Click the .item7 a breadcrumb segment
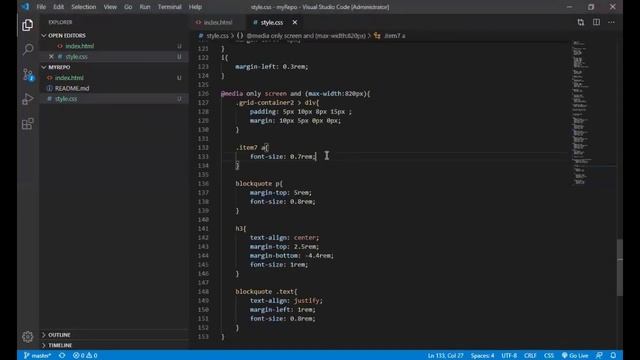 pos(394,36)
